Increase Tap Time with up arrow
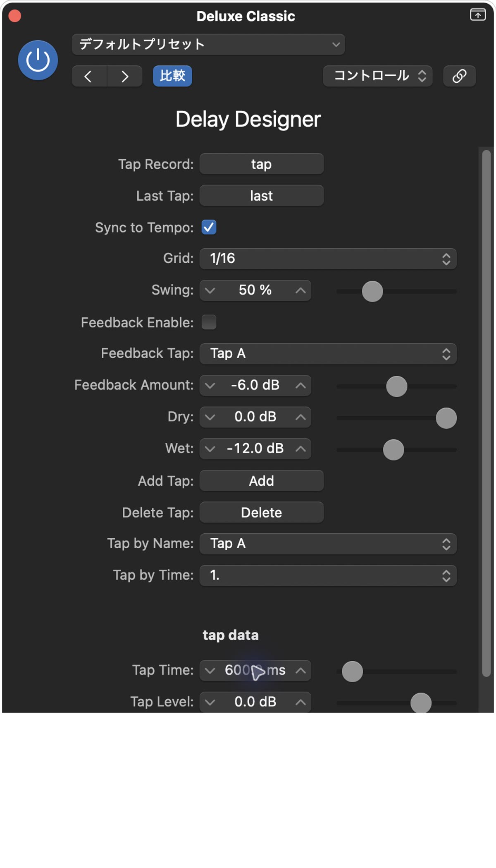Image resolution: width=496 pixels, height=868 pixels. coord(301,671)
